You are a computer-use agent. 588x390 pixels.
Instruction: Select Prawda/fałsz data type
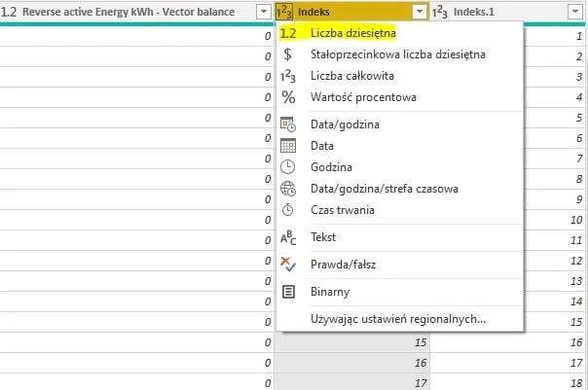click(x=400, y=265)
